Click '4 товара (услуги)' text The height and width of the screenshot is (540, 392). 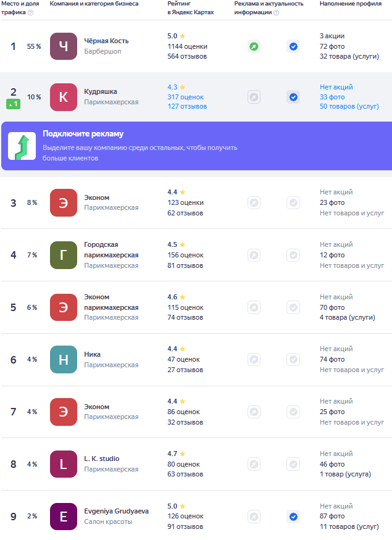[x=347, y=318]
